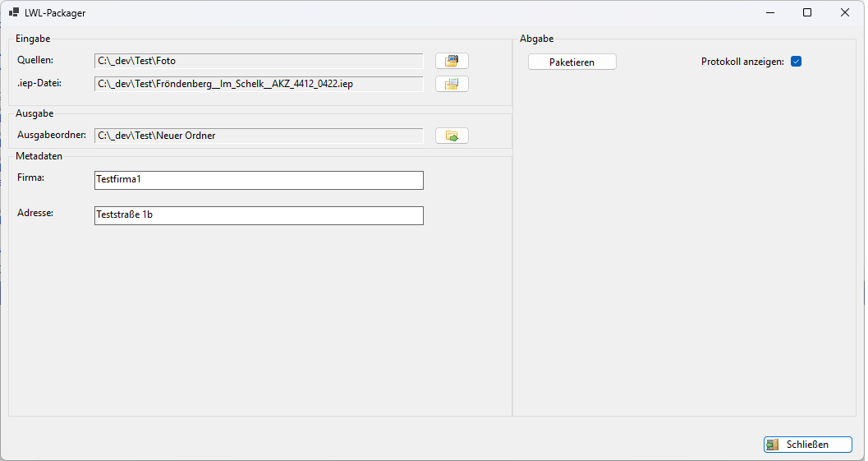
Task: Click the 'Firma:' label
Action: (30, 177)
